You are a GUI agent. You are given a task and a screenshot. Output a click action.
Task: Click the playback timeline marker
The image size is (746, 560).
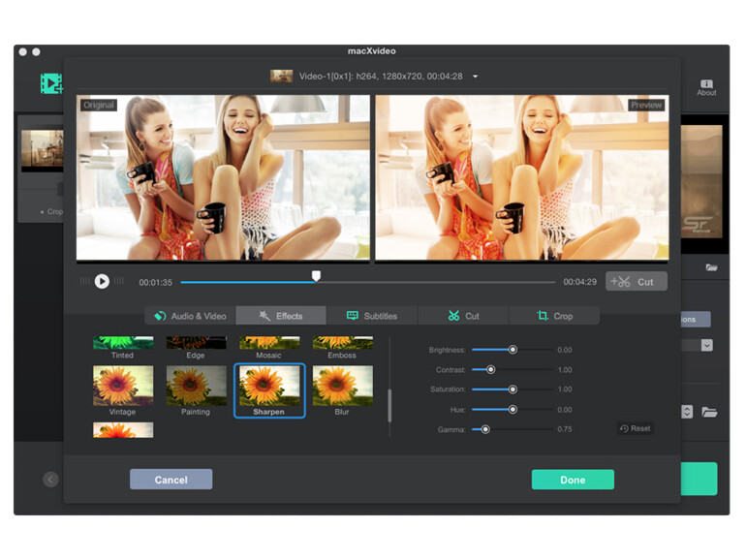click(x=316, y=276)
